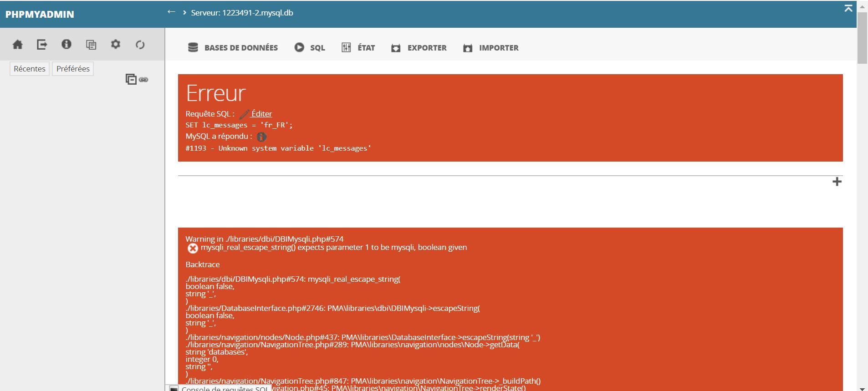Open the Récentes tables list
The image size is (868, 391).
click(30, 69)
